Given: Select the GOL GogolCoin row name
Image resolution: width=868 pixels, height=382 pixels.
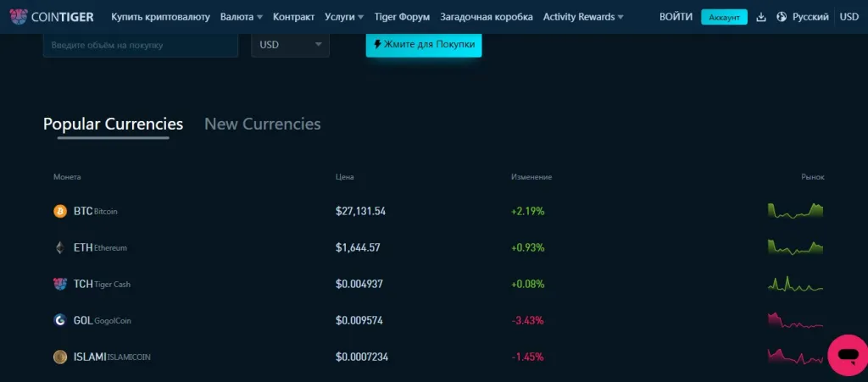Looking at the screenshot, I should pyautogui.click(x=102, y=321).
